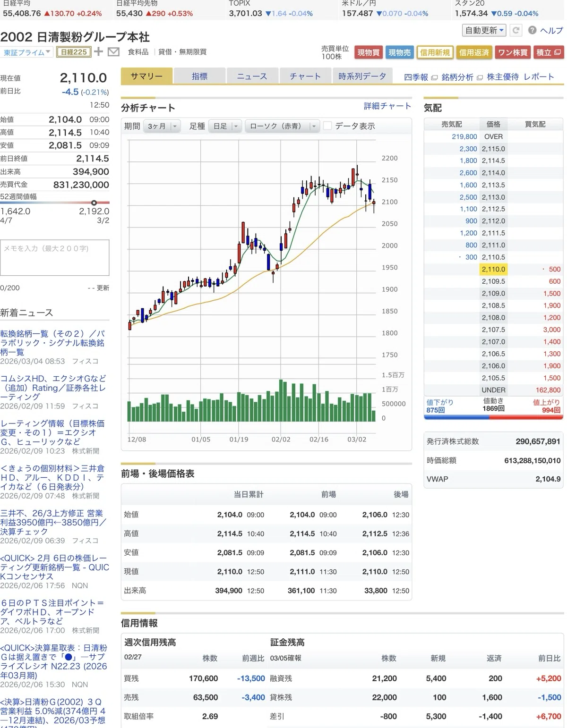This screenshot has width=567, height=728.
Task: Open the help question mark icon
Action: coord(532,30)
